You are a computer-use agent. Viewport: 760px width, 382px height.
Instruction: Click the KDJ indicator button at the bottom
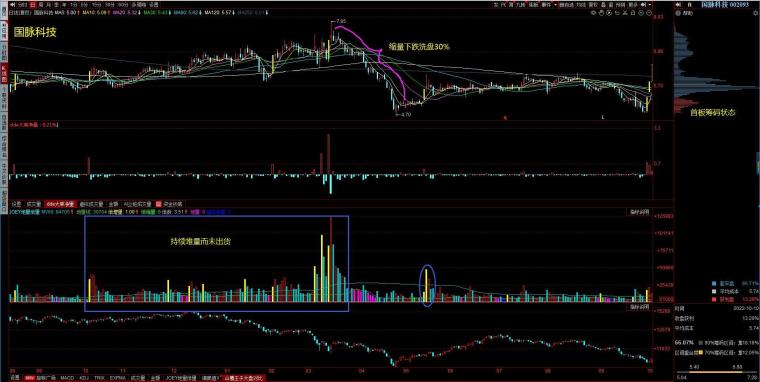pyautogui.click(x=84, y=378)
